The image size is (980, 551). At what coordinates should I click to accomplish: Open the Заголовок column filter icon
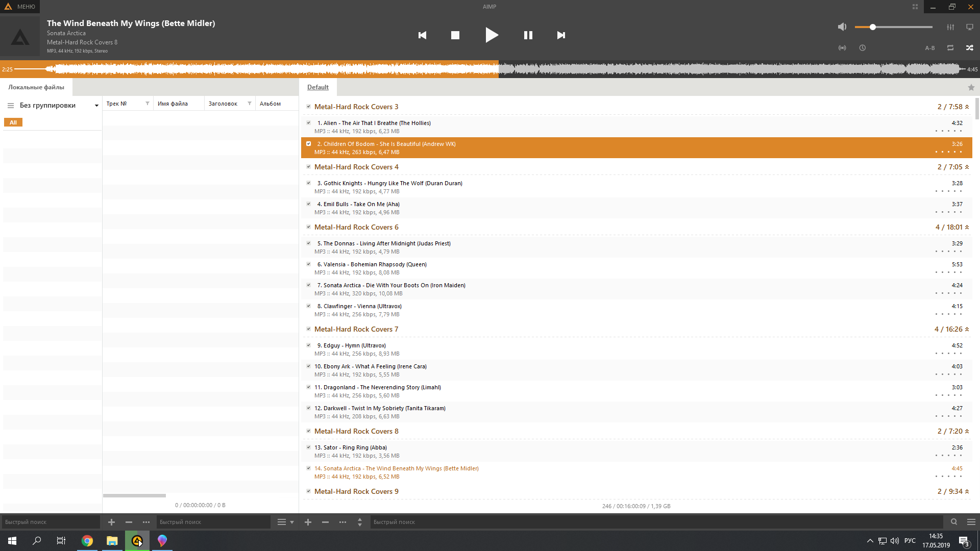250,104
